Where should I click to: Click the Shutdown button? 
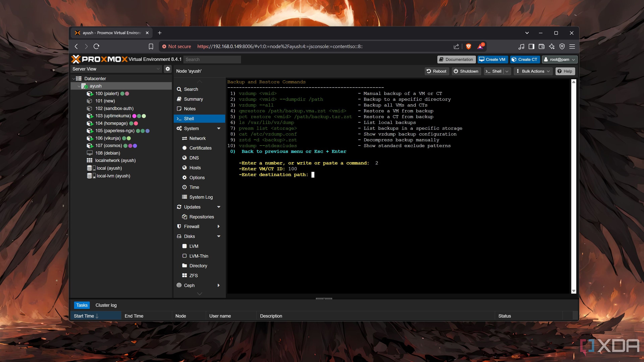coord(466,71)
